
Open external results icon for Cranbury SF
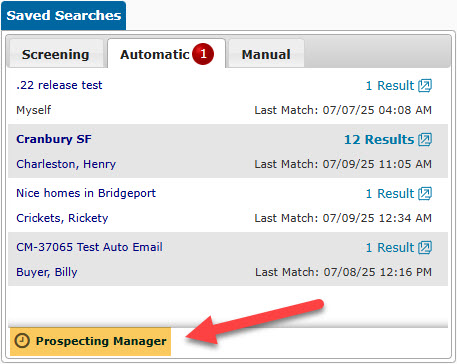point(425,139)
